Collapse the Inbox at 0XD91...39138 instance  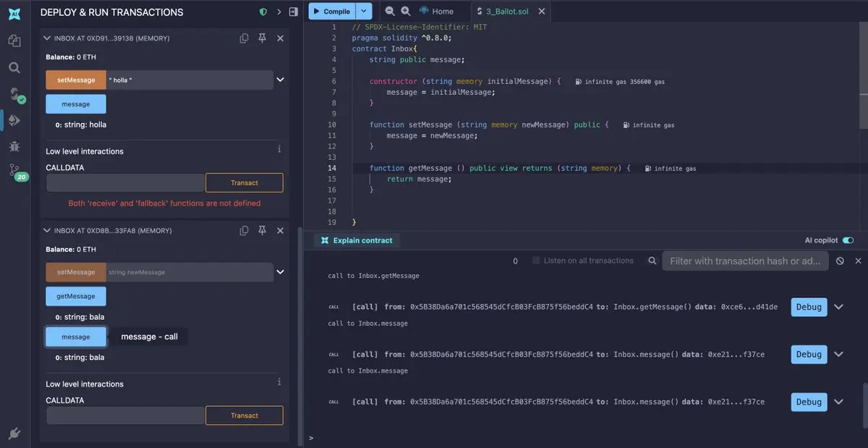(x=48, y=38)
